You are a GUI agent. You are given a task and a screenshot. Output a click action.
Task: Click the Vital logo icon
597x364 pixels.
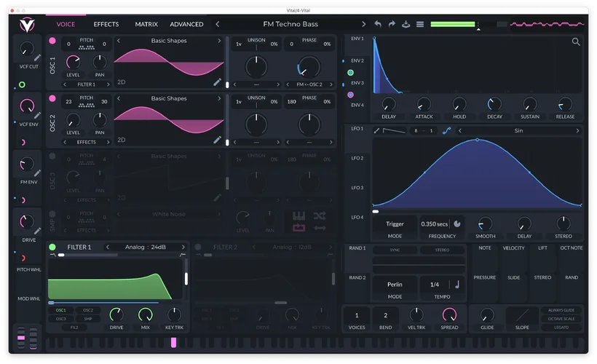(28, 25)
